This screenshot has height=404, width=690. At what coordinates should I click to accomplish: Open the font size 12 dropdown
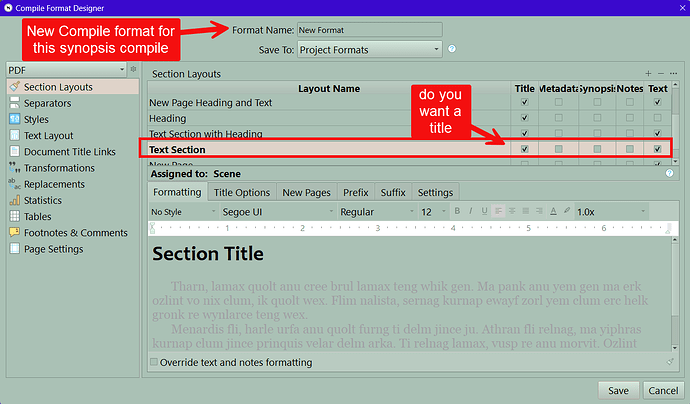click(433, 212)
